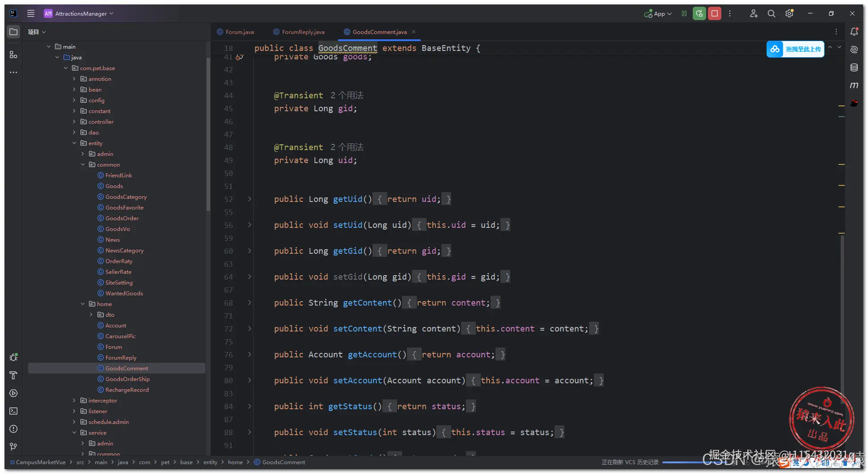
Task: Select the GoodsComment.java tab
Action: point(375,32)
